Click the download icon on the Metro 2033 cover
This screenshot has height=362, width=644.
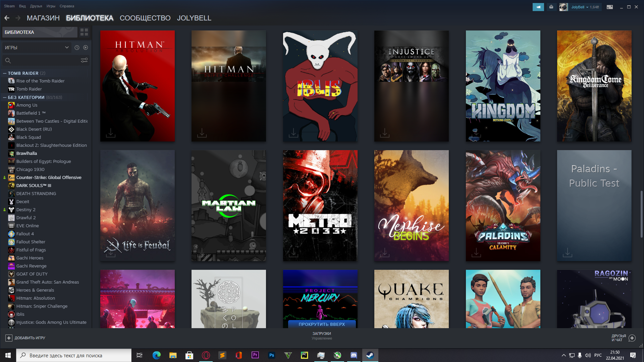coord(293,252)
